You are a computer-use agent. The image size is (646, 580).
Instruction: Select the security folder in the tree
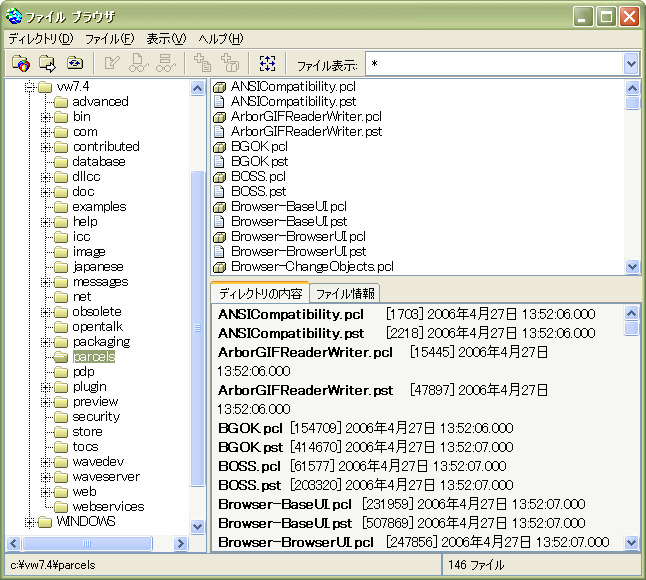(96, 417)
